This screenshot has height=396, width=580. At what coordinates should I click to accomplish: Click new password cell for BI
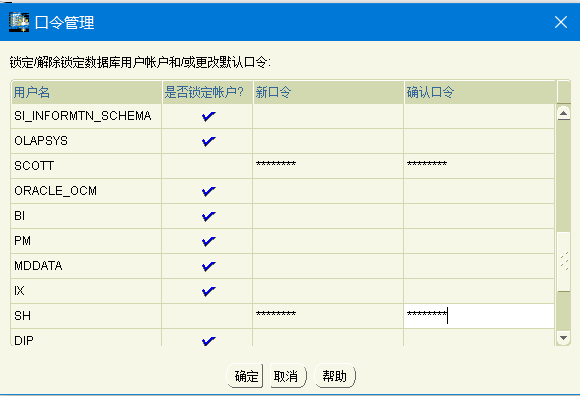[x=328, y=216]
